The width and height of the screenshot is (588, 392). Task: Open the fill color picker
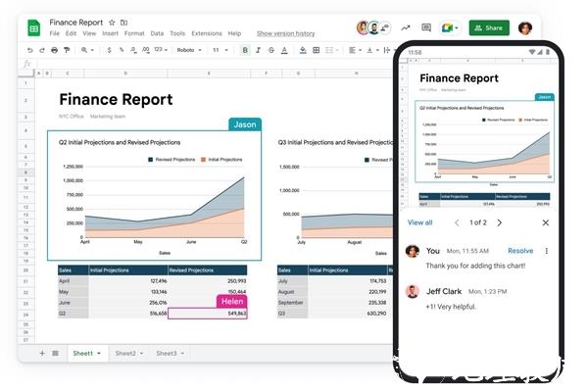[303, 50]
